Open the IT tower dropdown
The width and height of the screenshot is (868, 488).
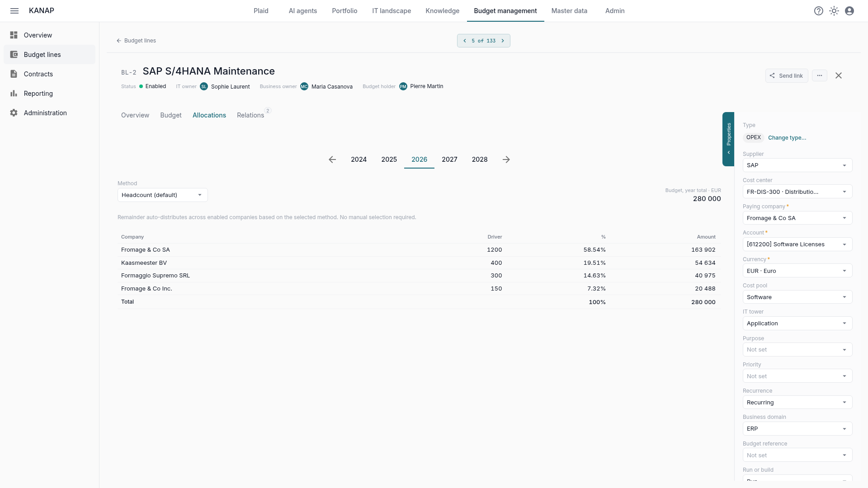[797, 324]
